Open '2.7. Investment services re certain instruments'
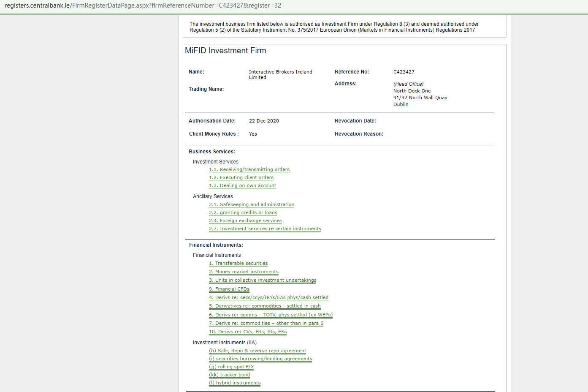 [x=265, y=229]
